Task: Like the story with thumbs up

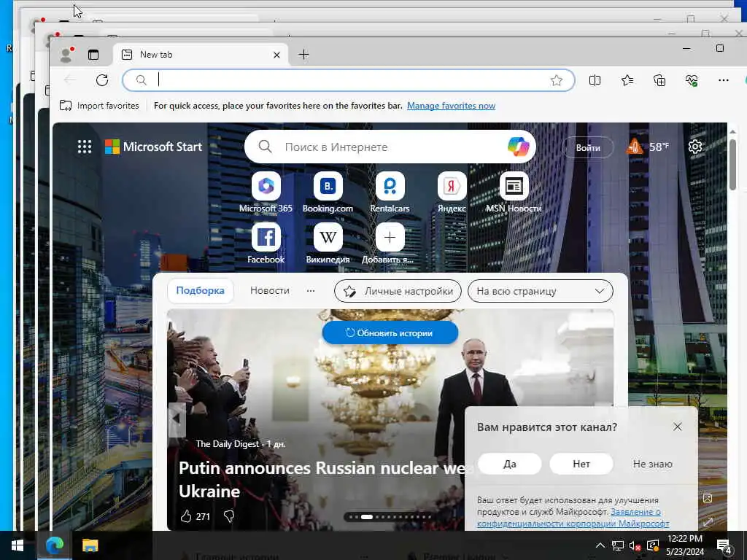Action: [x=186, y=516]
